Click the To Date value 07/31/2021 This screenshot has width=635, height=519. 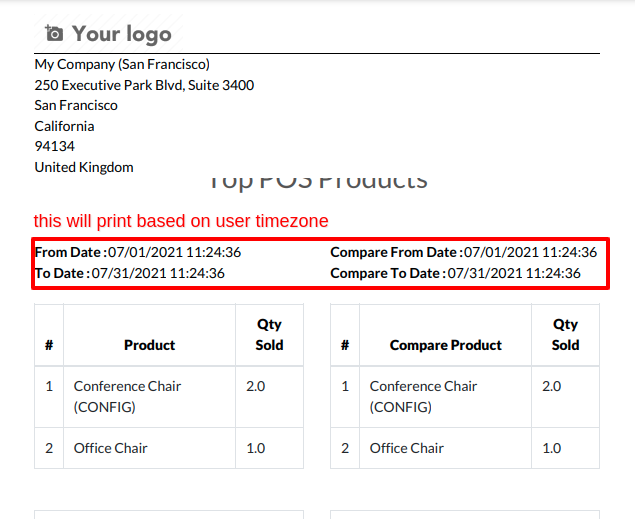click(158, 273)
